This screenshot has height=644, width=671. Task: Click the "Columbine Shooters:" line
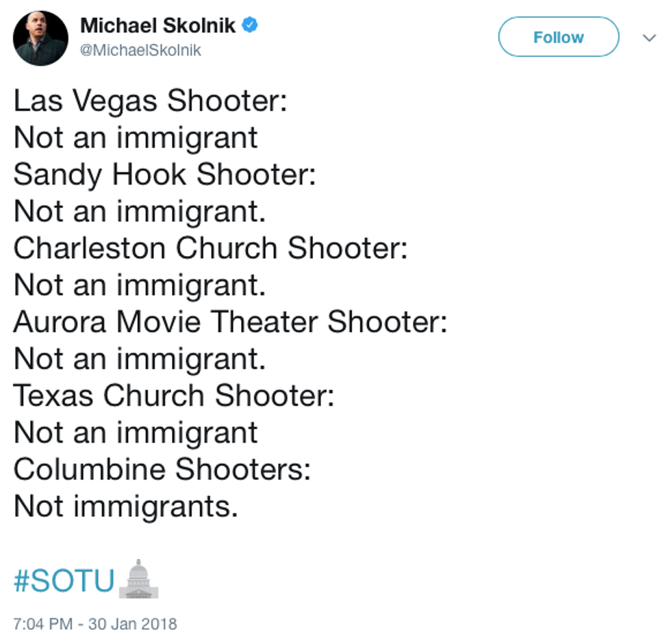[162, 469]
